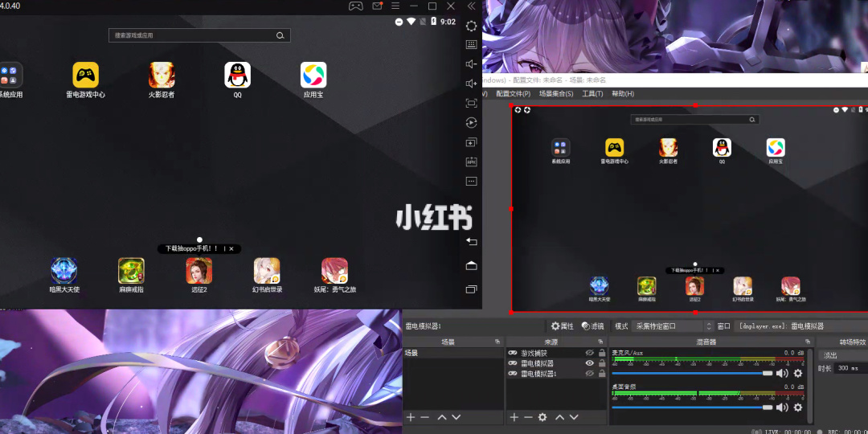This screenshot has height=434, width=868.
Task: Select 场景 in the OBS scenes list
Action: click(x=452, y=353)
